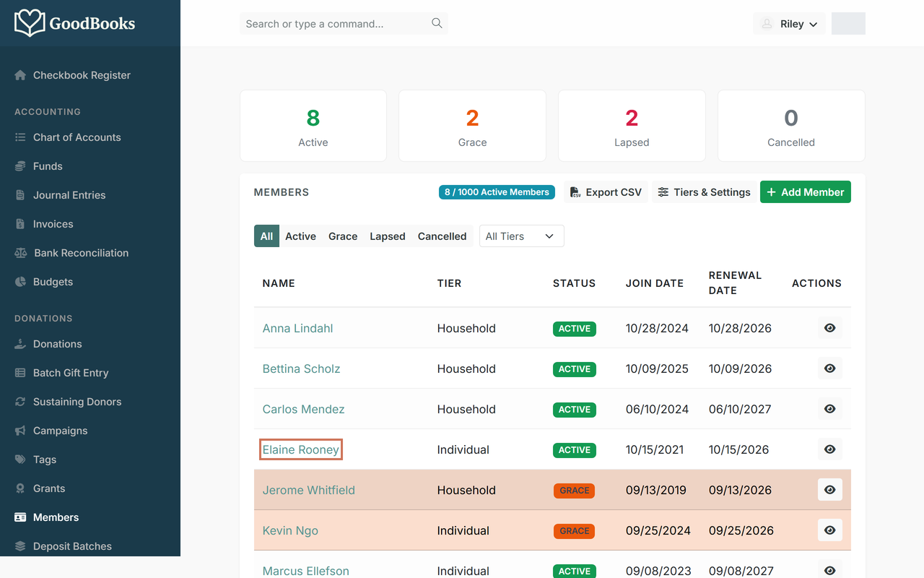
Task: View Kevin Ngo's record via eye icon
Action: tap(830, 530)
